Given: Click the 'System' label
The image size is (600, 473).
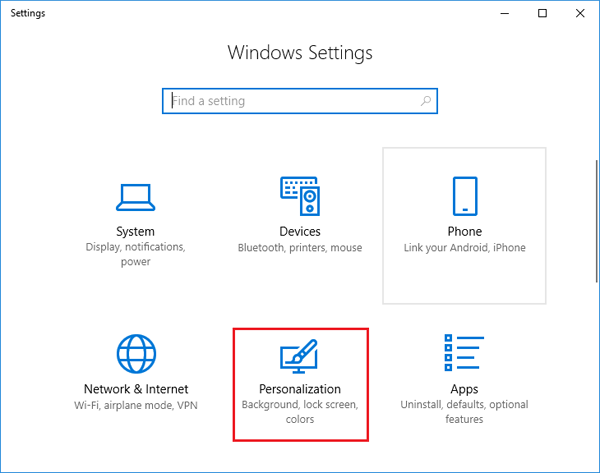Looking at the screenshot, I should coord(135,232).
